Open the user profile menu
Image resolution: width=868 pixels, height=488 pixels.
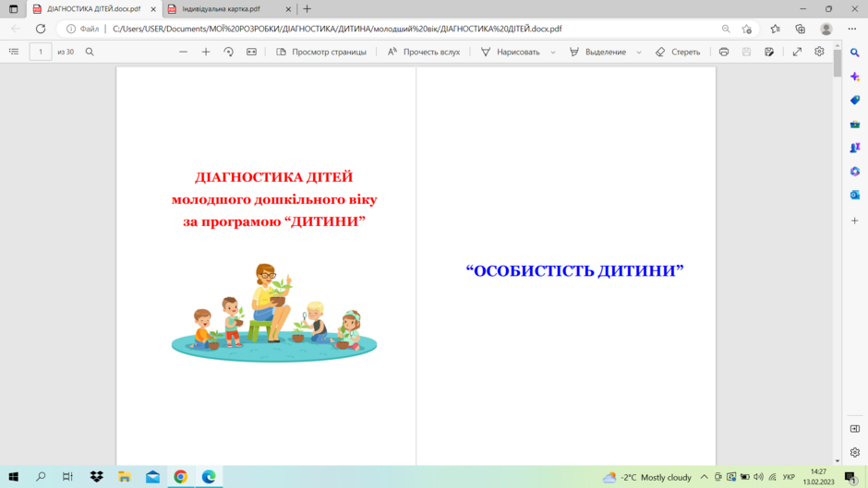pos(826,29)
